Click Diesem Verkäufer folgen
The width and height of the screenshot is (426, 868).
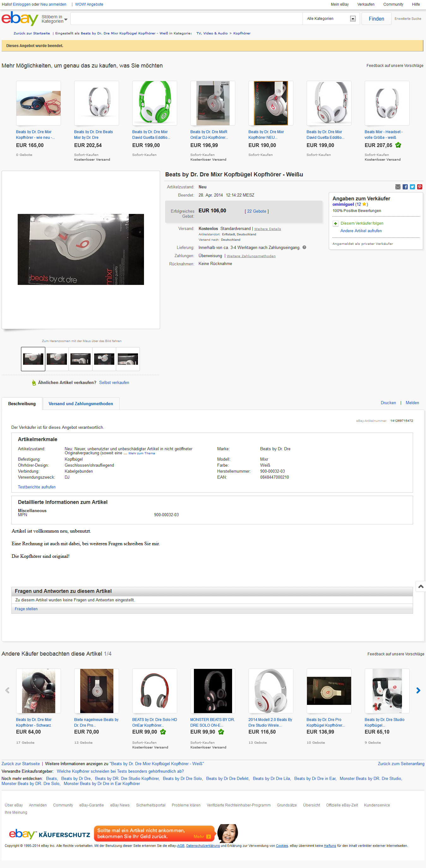pyautogui.click(x=362, y=223)
